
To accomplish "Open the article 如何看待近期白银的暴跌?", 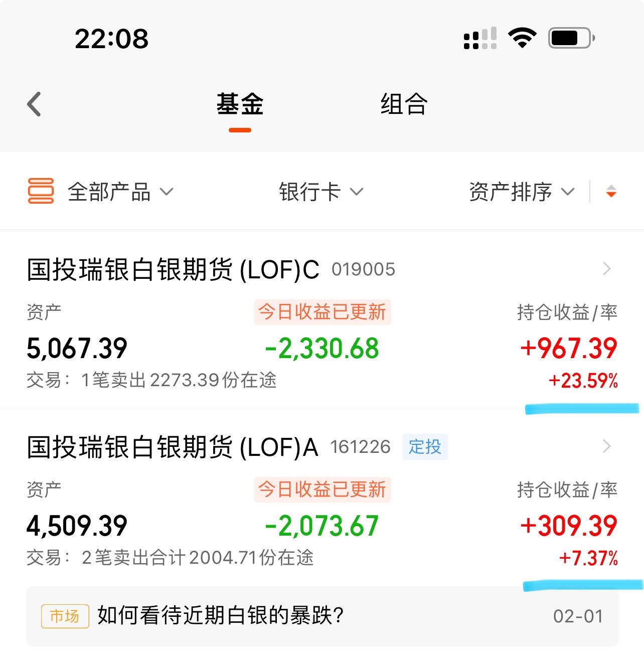I will coord(221,615).
